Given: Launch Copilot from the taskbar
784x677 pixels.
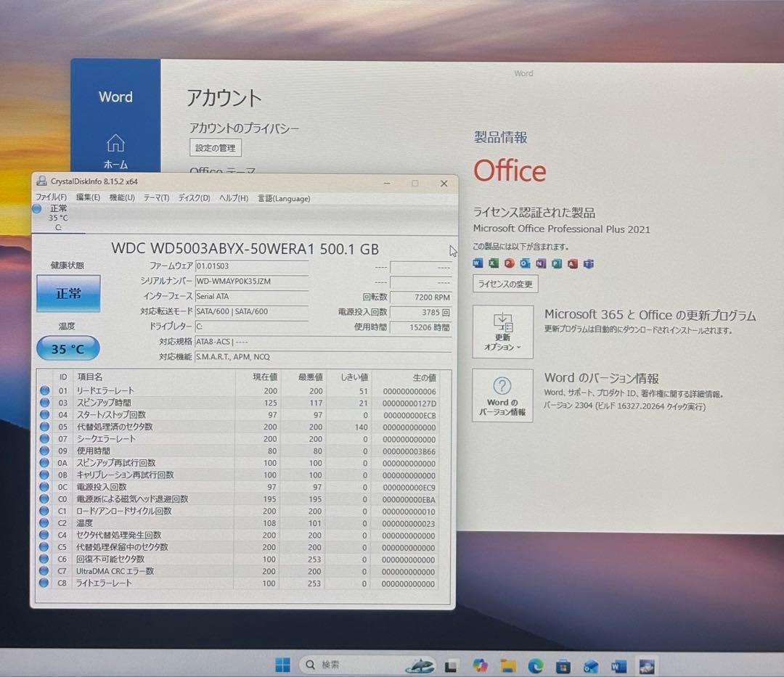Looking at the screenshot, I should tap(480, 665).
